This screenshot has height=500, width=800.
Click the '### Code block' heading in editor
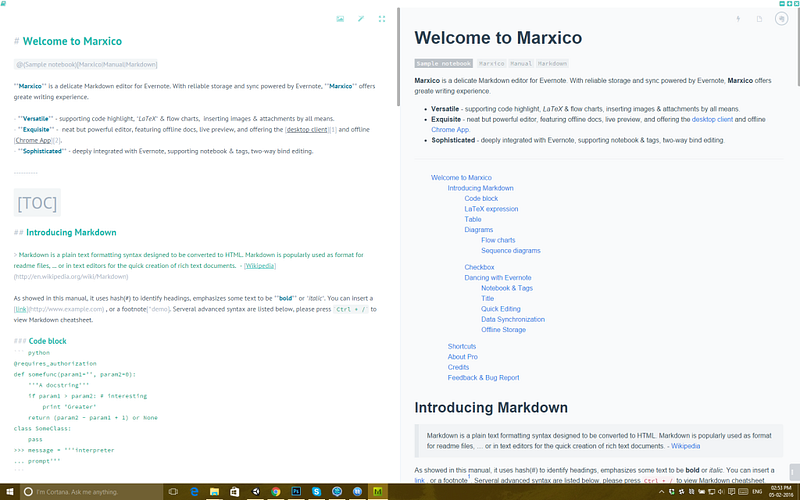click(40, 341)
